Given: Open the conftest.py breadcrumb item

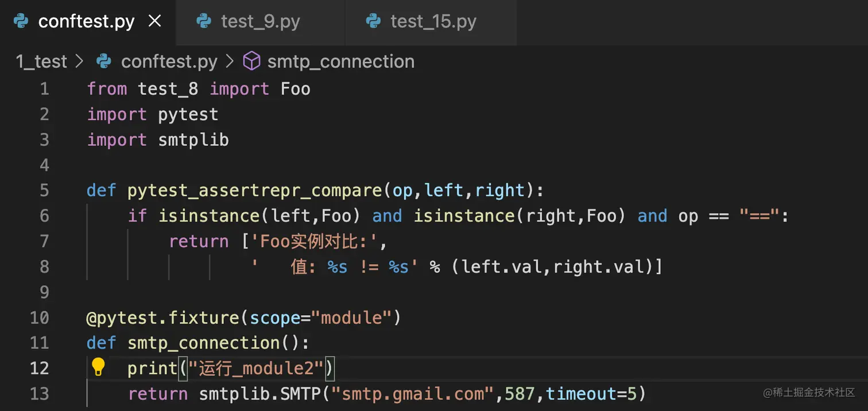Looking at the screenshot, I should coord(169,61).
